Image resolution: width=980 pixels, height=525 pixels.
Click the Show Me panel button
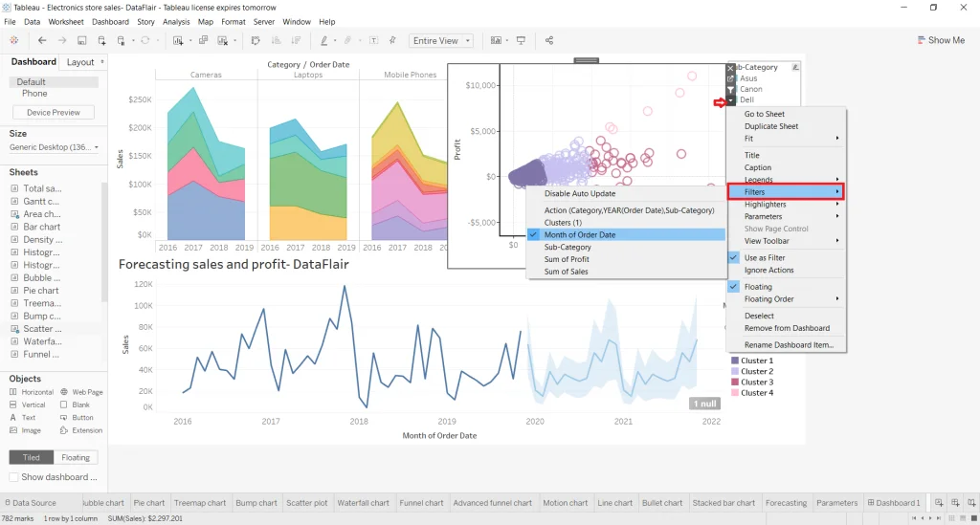[941, 40]
